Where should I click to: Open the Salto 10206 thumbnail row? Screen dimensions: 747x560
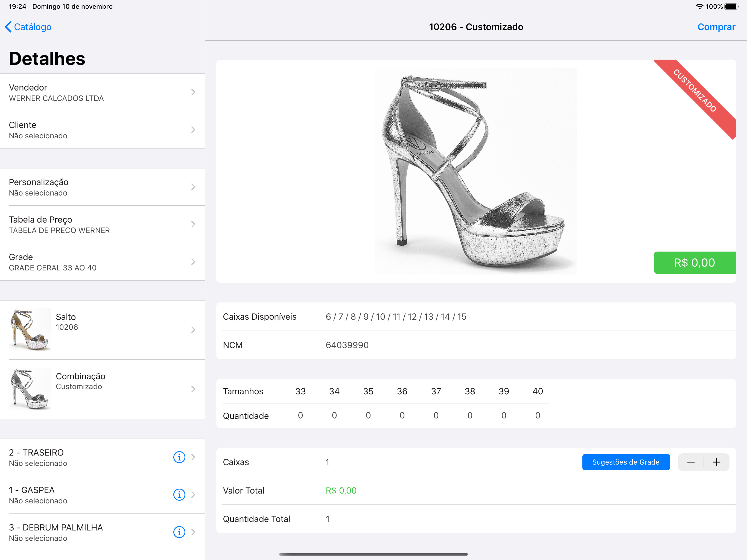(x=102, y=330)
